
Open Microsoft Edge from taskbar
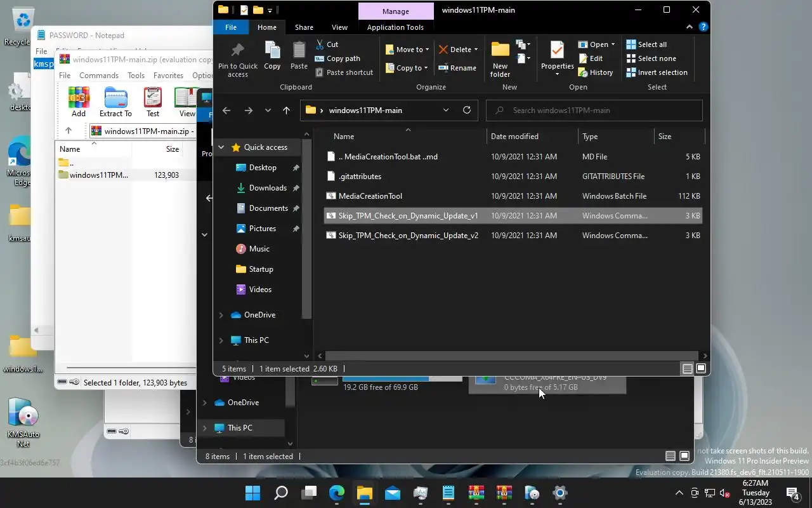pyautogui.click(x=336, y=493)
